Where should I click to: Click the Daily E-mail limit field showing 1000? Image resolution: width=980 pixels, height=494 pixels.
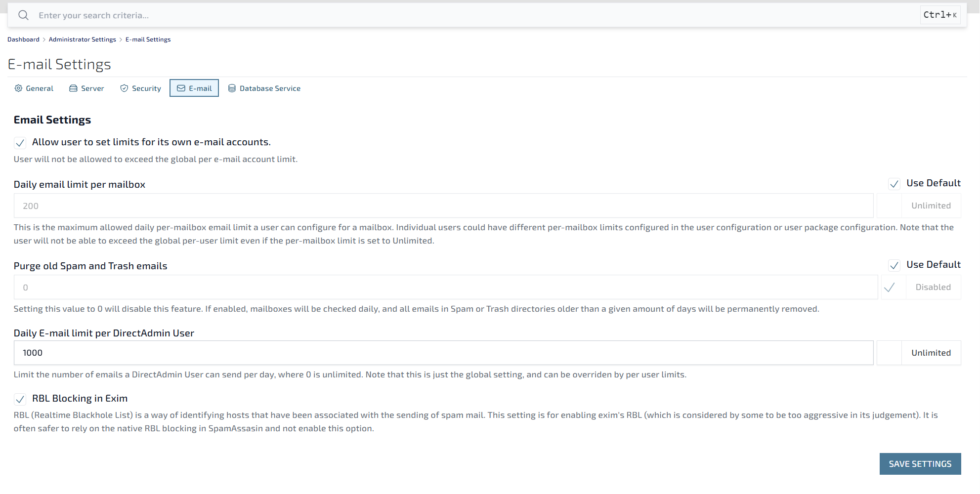(443, 353)
